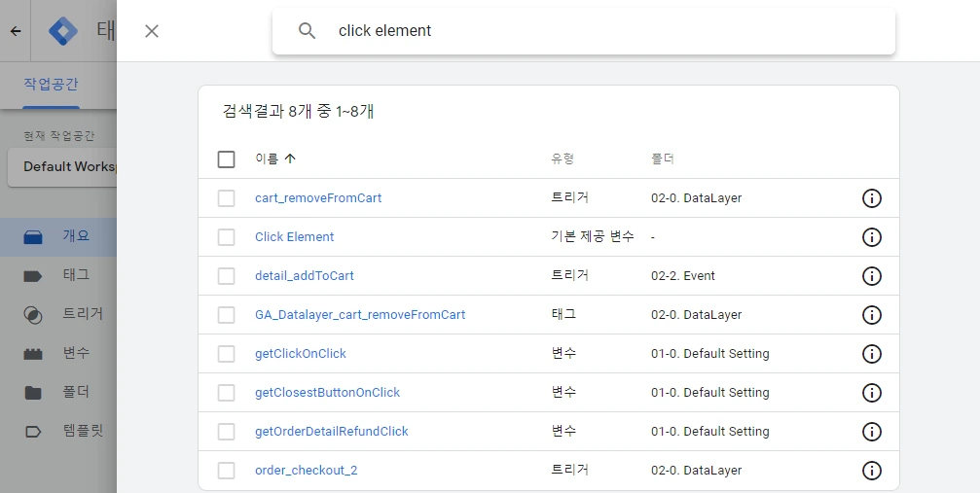Open info for cart_removeFromCart row
This screenshot has height=493, width=980.
pyautogui.click(x=872, y=198)
